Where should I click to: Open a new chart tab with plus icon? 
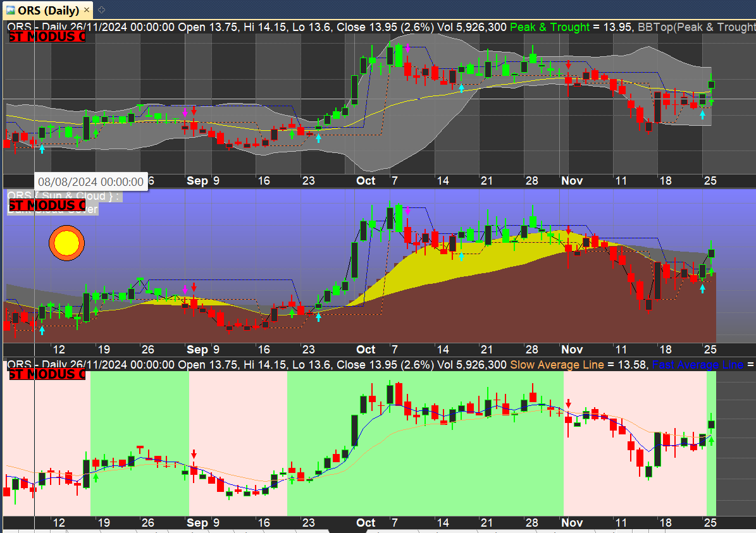pos(102,9)
